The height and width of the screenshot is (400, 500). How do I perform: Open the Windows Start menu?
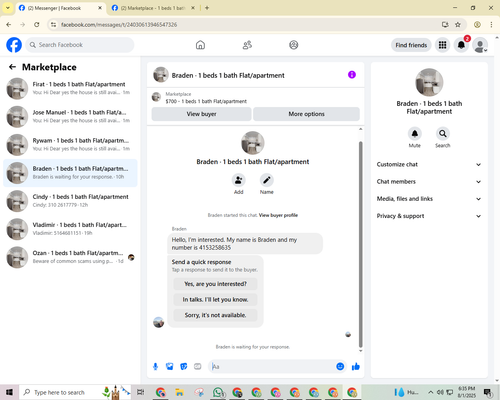(9, 392)
